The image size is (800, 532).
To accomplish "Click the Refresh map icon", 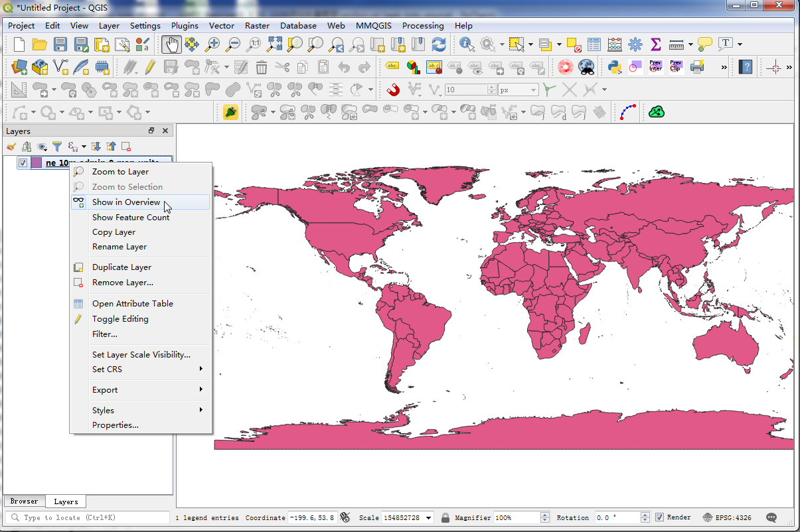I will click(438, 44).
